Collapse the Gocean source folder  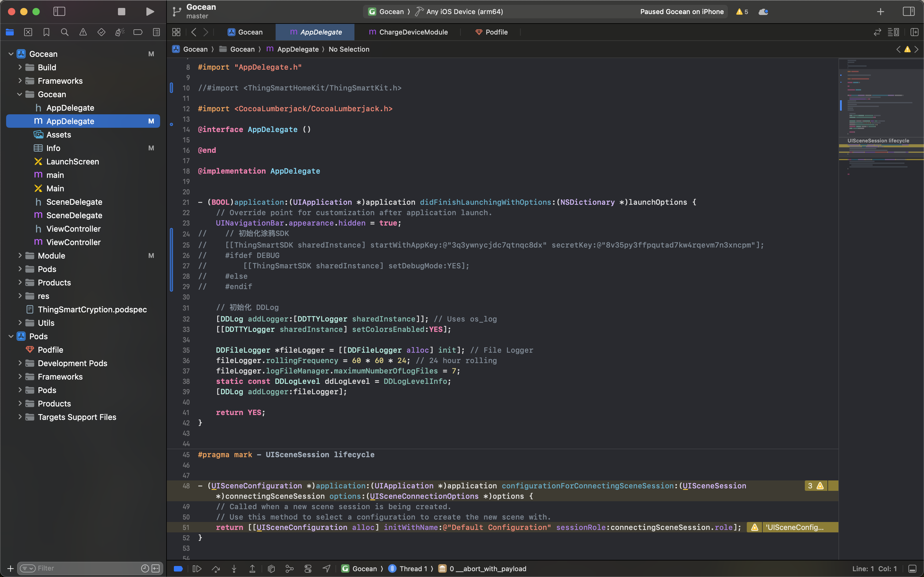[20, 94]
